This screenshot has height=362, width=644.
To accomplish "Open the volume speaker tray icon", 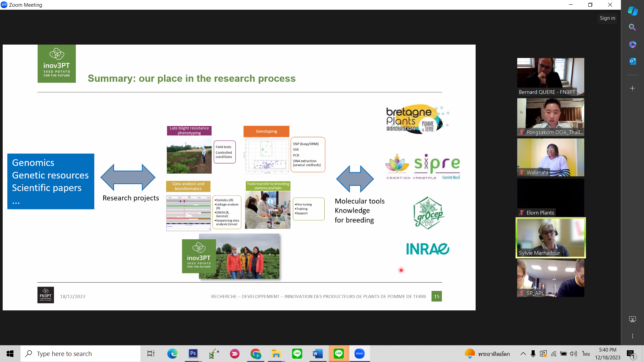I will (x=574, y=354).
